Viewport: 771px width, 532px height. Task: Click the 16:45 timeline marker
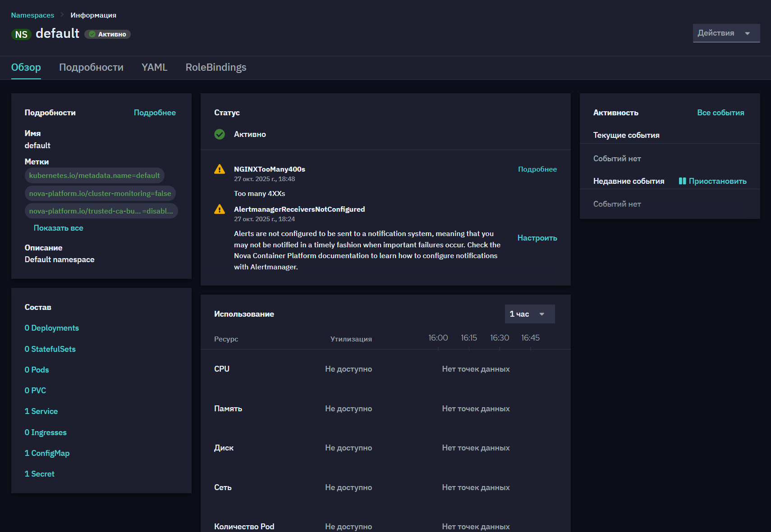[x=530, y=338]
